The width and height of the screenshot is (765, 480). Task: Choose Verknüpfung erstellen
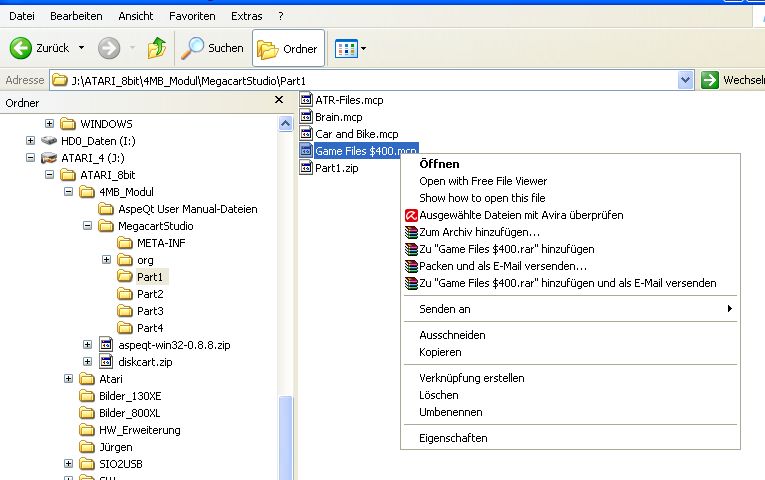pos(570,378)
